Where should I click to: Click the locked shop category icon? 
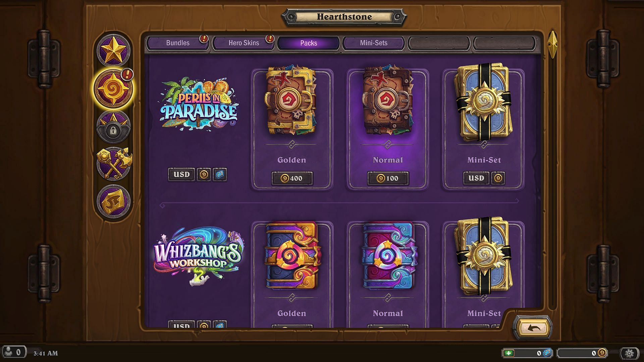pos(113,127)
